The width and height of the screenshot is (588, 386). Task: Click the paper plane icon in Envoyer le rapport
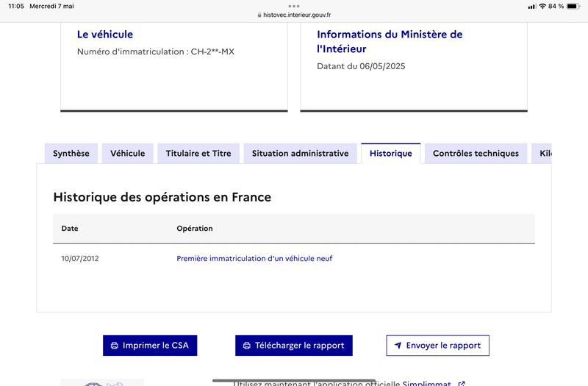(398, 346)
